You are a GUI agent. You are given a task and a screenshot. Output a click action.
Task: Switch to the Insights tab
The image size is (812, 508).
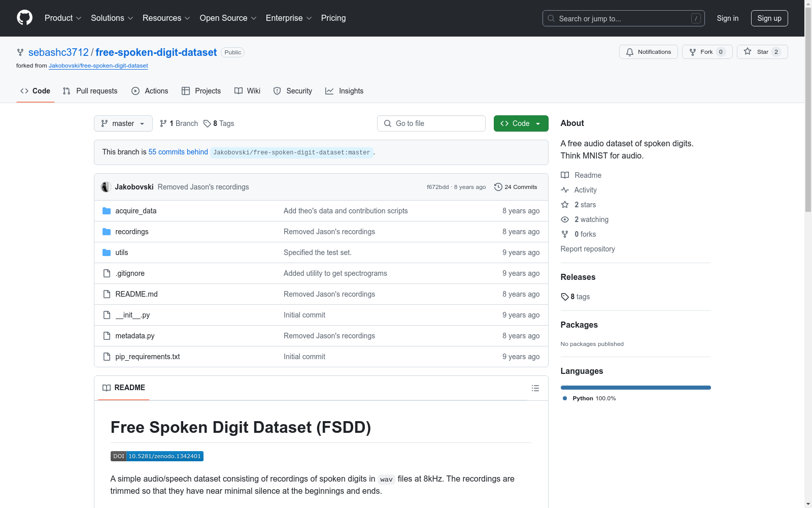coord(345,91)
